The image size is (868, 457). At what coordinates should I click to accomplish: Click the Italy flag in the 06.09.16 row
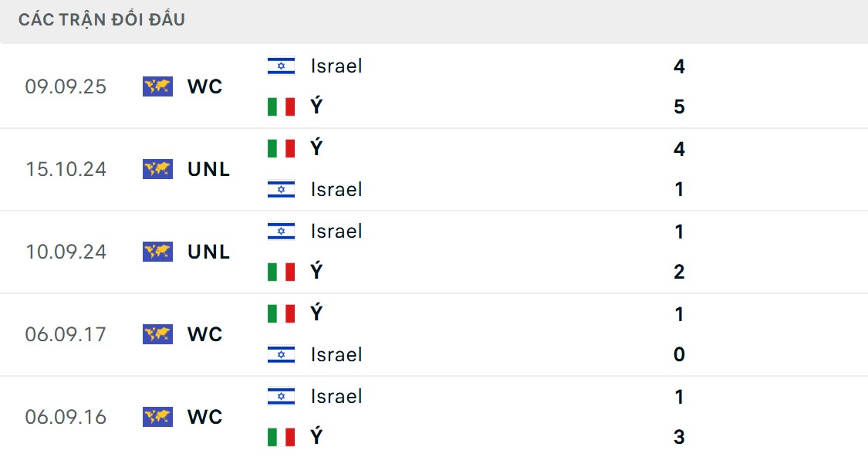[280, 436]
